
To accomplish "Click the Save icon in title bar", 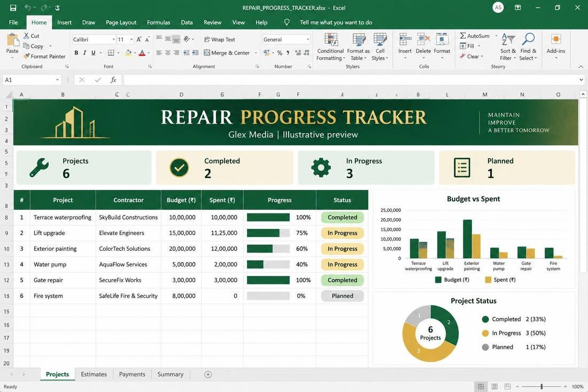I will pos(13,7).
